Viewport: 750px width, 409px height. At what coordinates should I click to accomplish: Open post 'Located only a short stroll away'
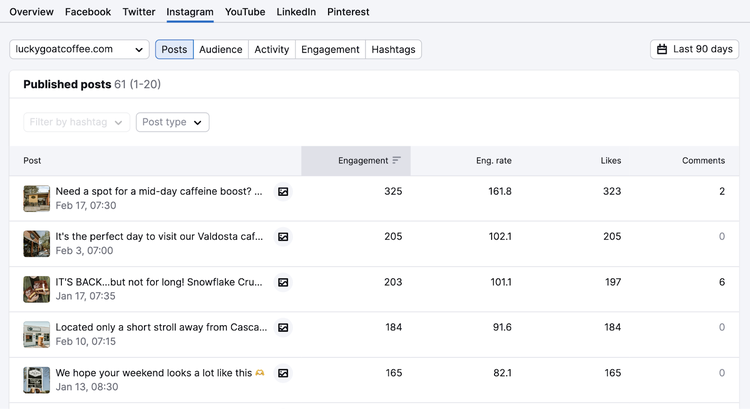click(x=161, y=327)
